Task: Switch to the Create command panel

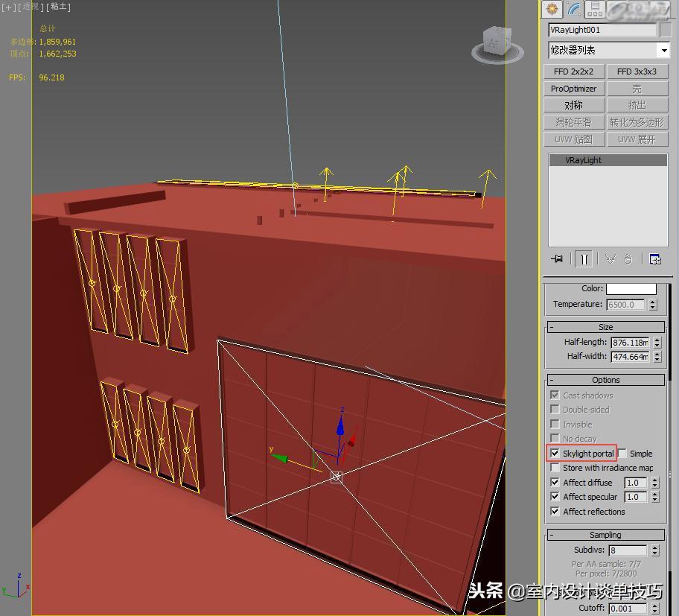Action: coord(551,9)
